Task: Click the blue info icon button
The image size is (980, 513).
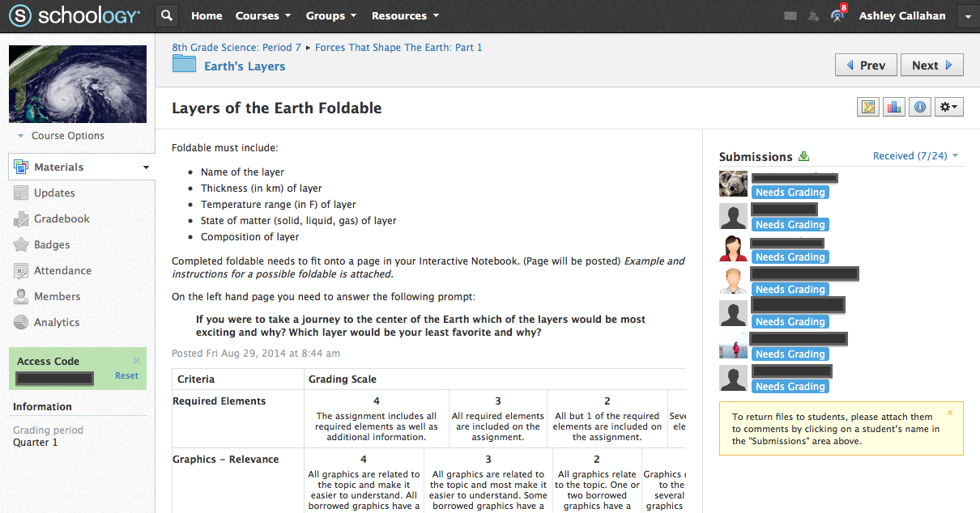Action: point(919,107)
